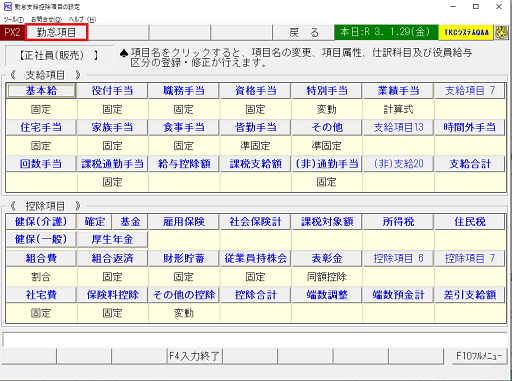Click 計算式 attribute under 業績手当
Image resolution: width=512 pixels, height=381 pixels.
pos(398,109)
